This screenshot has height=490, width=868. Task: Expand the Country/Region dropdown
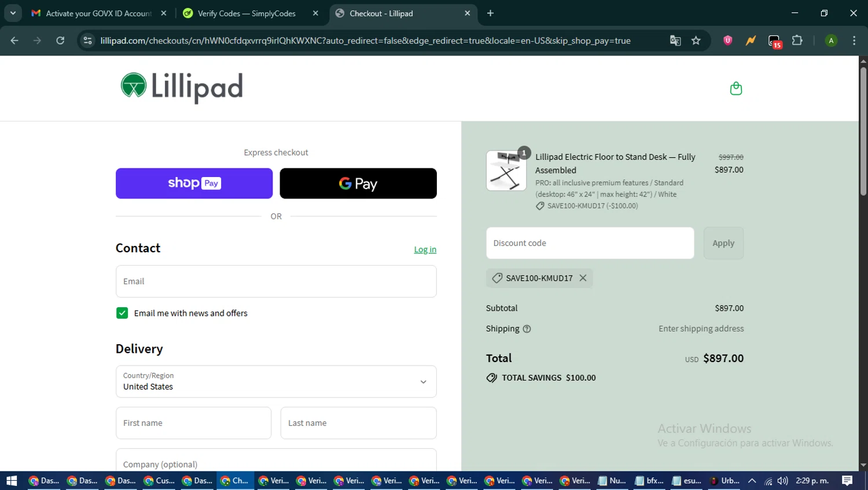pyautogui.click(x=276, y=381)
